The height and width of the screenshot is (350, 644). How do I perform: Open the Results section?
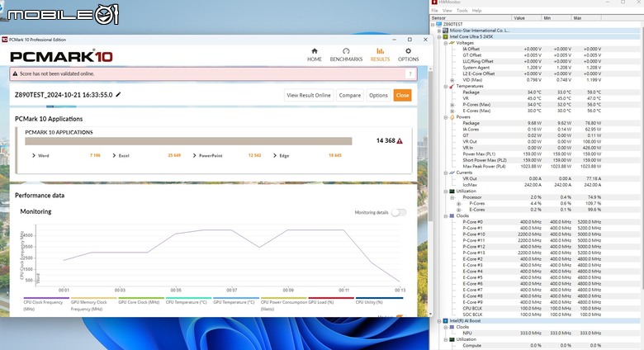pos(380,54)
